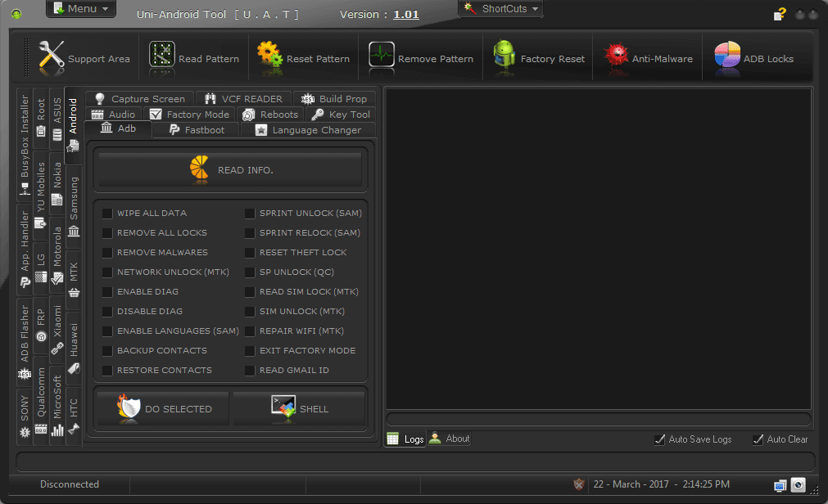This screenshot has width=828, height=504.
Task: Open the Xiaomi side tab
Action: [x=57, y=329]
